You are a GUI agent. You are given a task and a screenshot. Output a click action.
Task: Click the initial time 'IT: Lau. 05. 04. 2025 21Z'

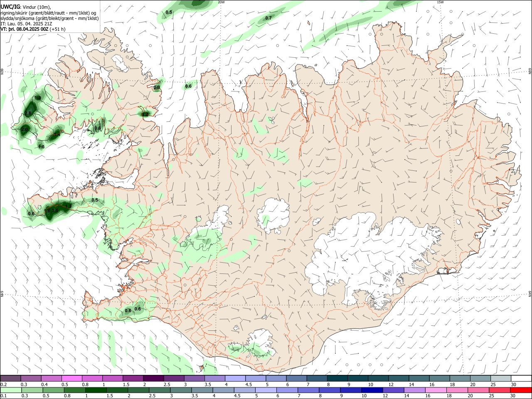[26, 24]
